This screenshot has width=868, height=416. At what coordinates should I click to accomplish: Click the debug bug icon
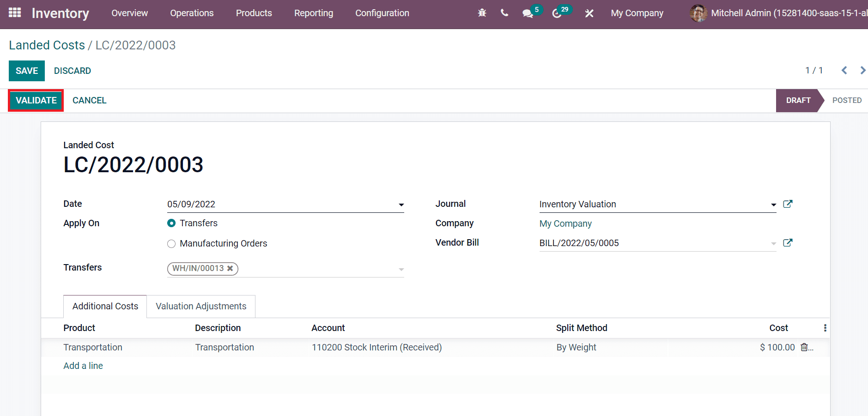[482, 13]
